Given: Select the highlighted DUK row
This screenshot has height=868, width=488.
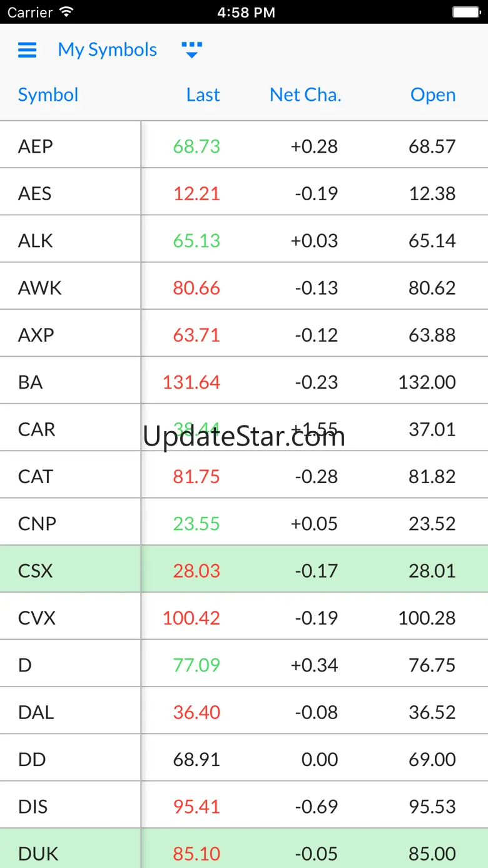Looking at the screenshot, I should tap(244, 849).
